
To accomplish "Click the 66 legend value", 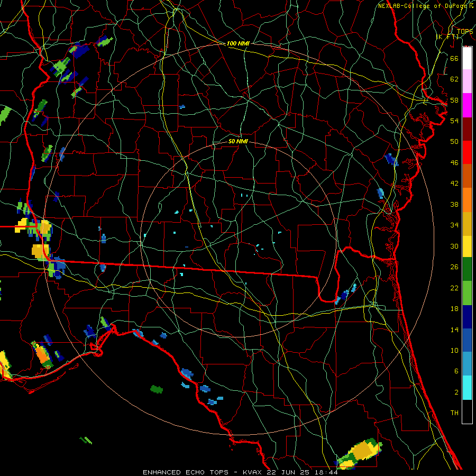I will tap(454, 58).
